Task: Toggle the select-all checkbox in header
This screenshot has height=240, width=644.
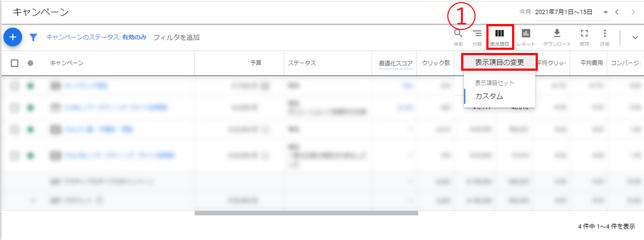Action: point(15,63)
